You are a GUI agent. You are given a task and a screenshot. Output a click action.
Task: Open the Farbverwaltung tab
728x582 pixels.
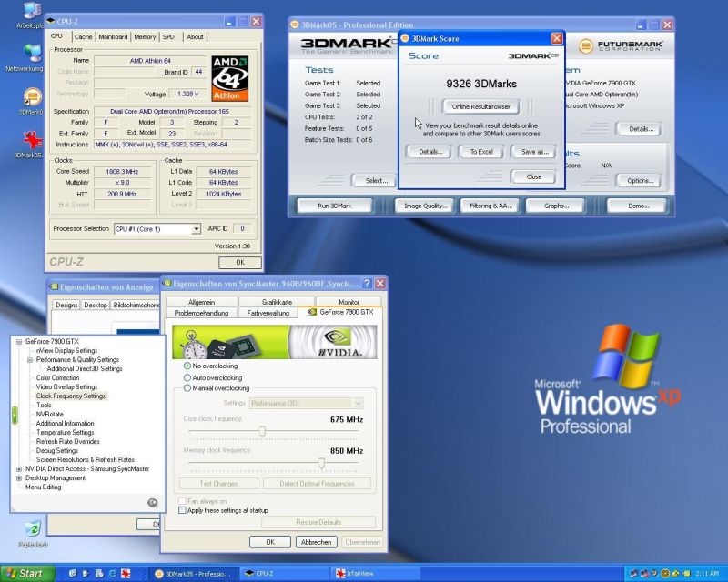point(268,313)
